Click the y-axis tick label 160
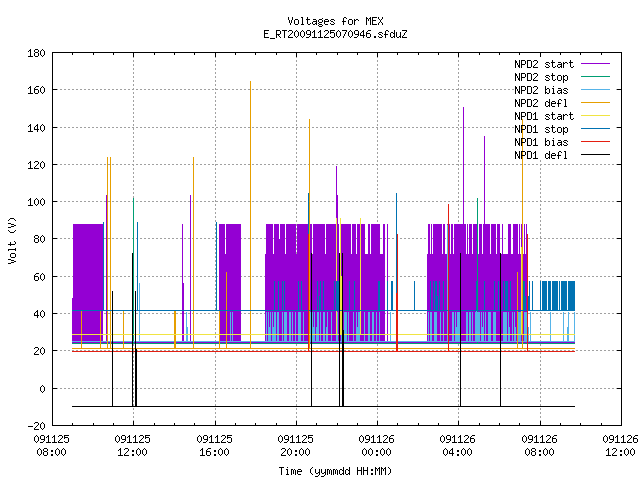Image resolution: width=640 pixels, height=480 pixels. coord(36,90)
